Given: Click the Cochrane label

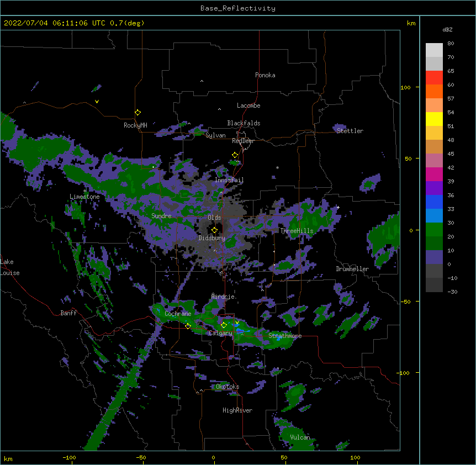Looking at the screenshot, I should click(178, 314).
